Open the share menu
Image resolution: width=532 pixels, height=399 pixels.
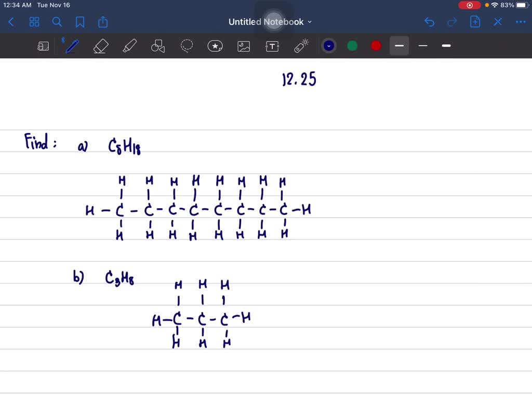(102, 22)
